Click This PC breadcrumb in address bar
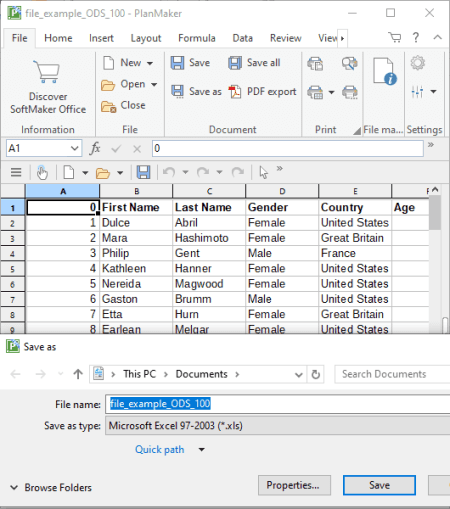The width and height of the screenshot is (450, 509). (139, 374)
